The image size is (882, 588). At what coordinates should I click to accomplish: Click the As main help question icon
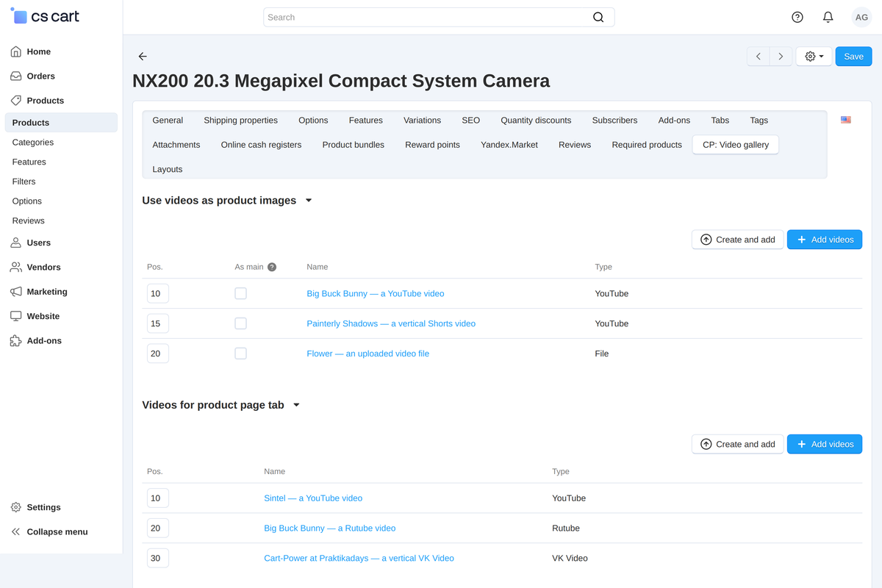[x=272, y=267]
